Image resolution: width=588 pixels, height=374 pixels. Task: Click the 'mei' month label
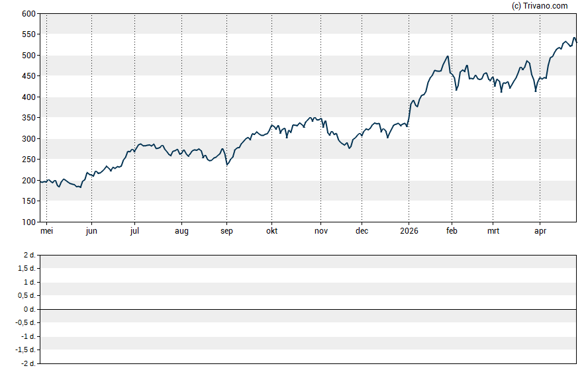tap(46, 231)
